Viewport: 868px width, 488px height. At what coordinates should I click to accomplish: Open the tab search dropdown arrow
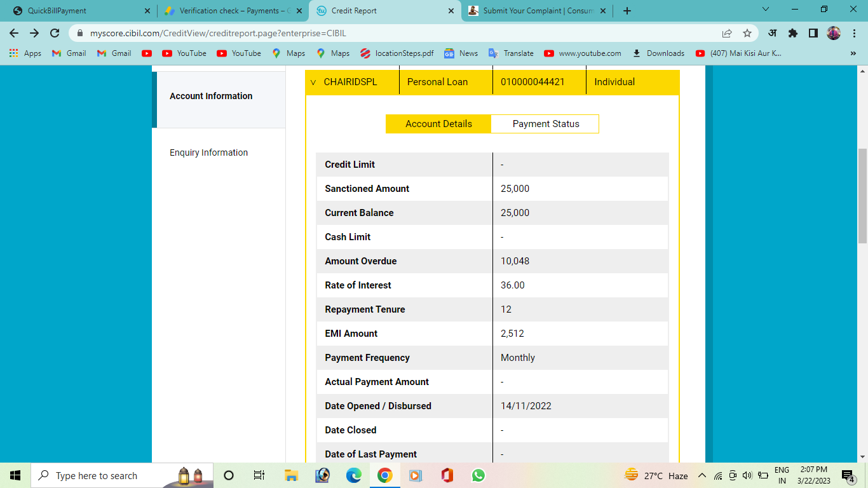pyautogui.click(x=765, y=10)
